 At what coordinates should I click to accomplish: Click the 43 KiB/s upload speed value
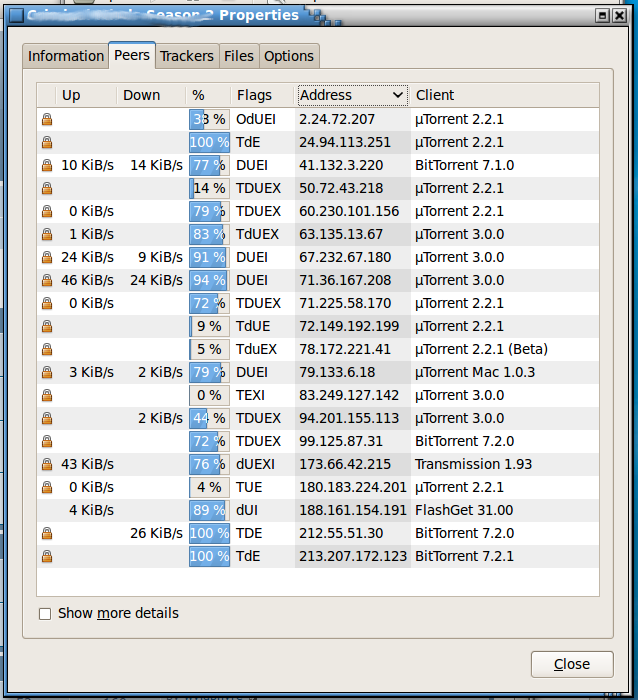88,464
